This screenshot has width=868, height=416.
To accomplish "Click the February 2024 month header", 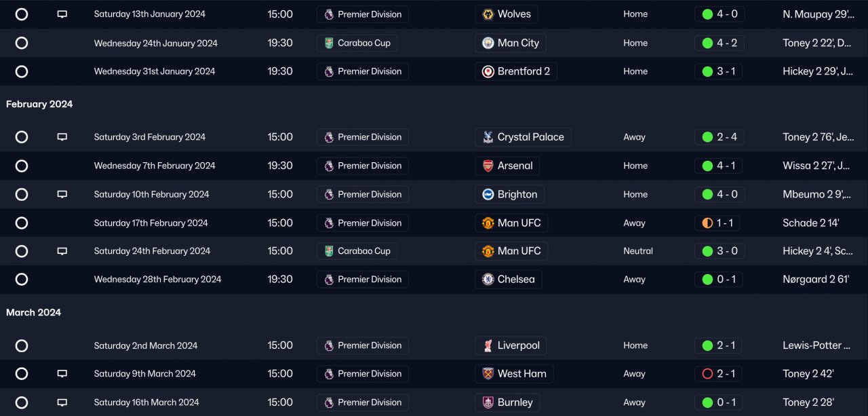I will pos(39,105).
